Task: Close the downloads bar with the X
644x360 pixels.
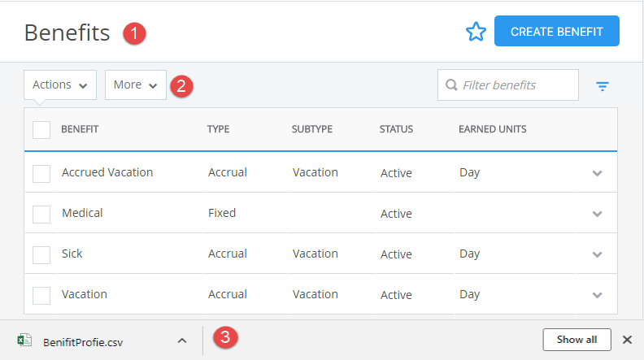Action: 627,340
